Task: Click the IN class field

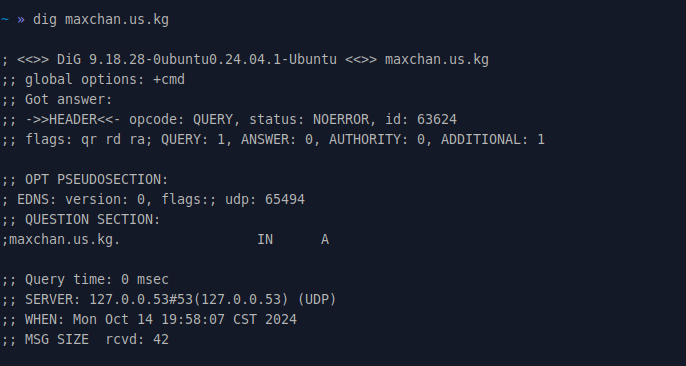Action: tap(265, 239)
